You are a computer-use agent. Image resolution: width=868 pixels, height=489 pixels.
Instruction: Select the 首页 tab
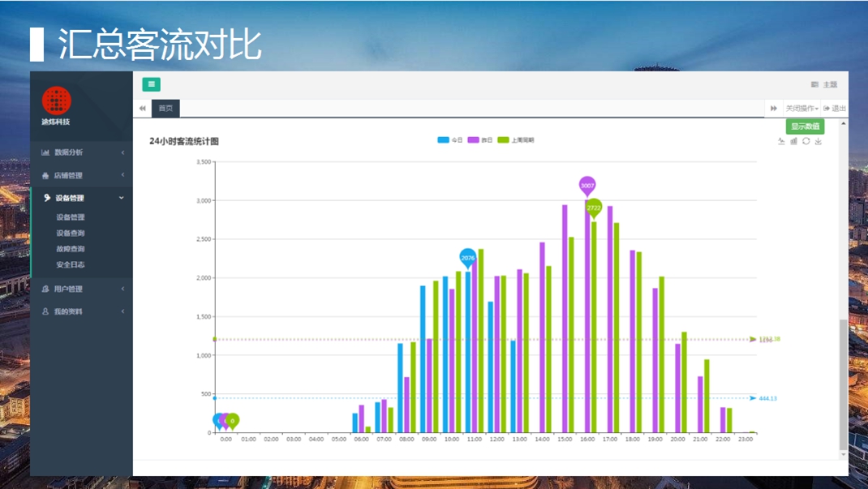click(x=165, y=109)
